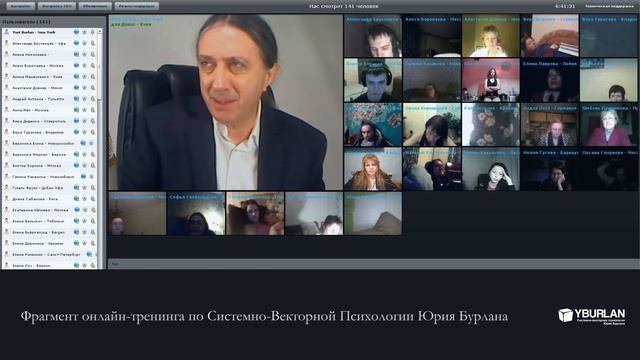Screen dimensions: 640x360
Task: Click the main presenter video
Action: (x=226, y=102)
